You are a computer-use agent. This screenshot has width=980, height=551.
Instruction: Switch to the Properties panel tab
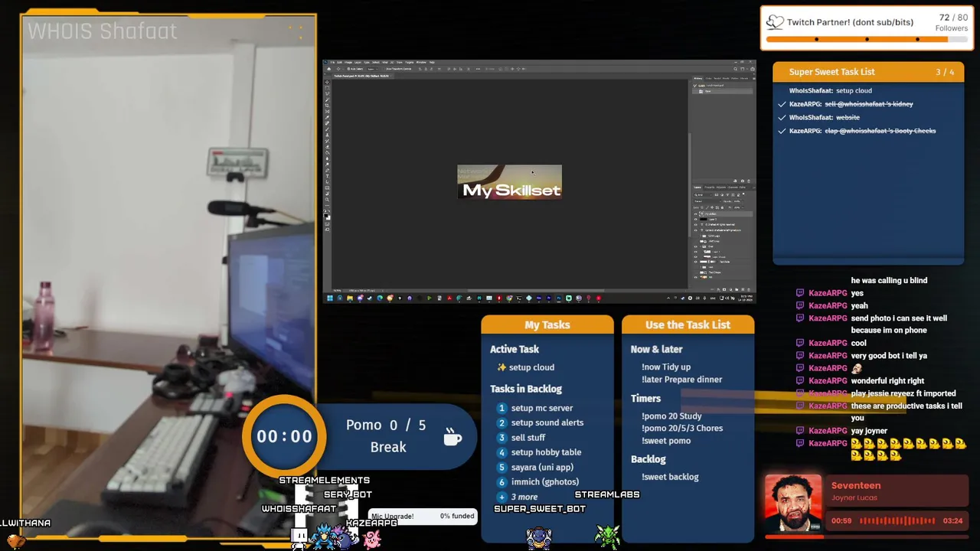tap(710, 187)
